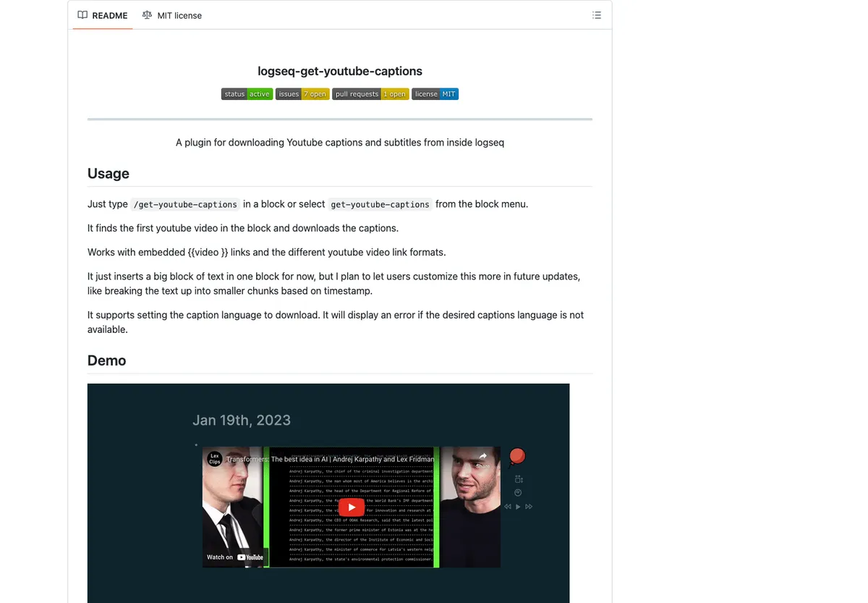Click the logseq-get-youtube-captions heading

tap(340, 71)
